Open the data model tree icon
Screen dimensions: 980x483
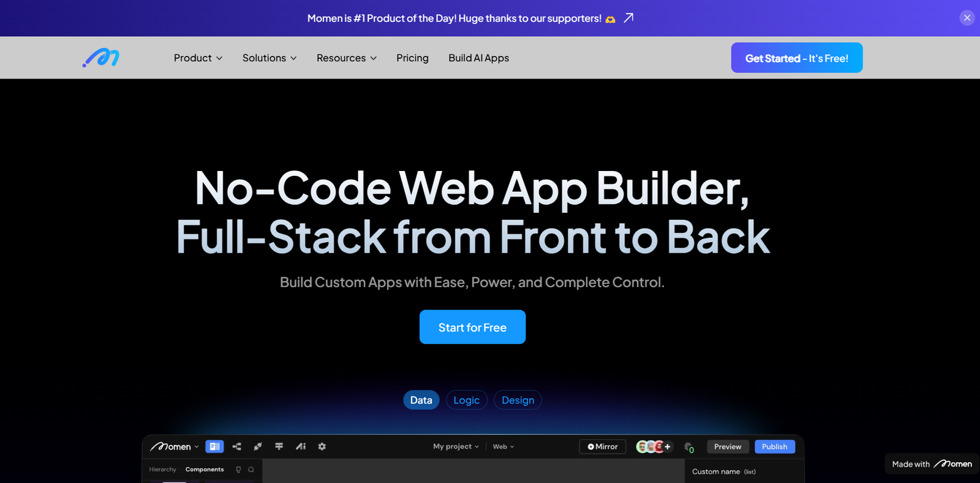point(236,446)
